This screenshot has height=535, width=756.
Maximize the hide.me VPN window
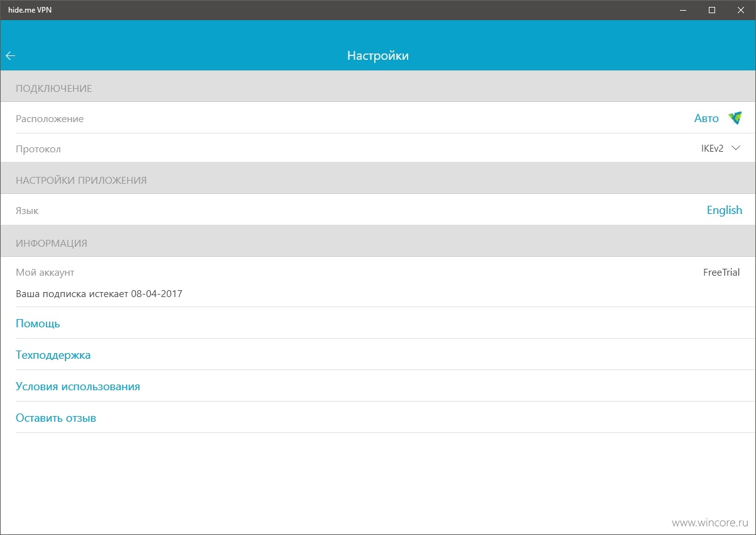pyautogui.click(x=712, y=10)
